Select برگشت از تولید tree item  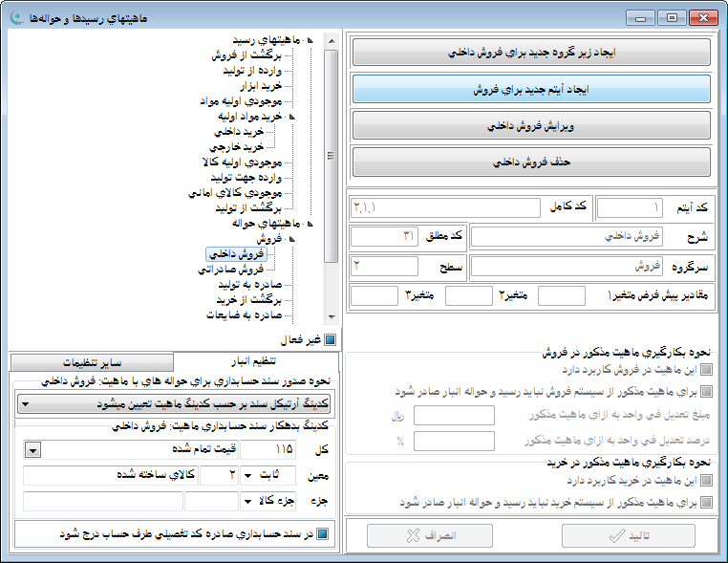click(248, 208)
